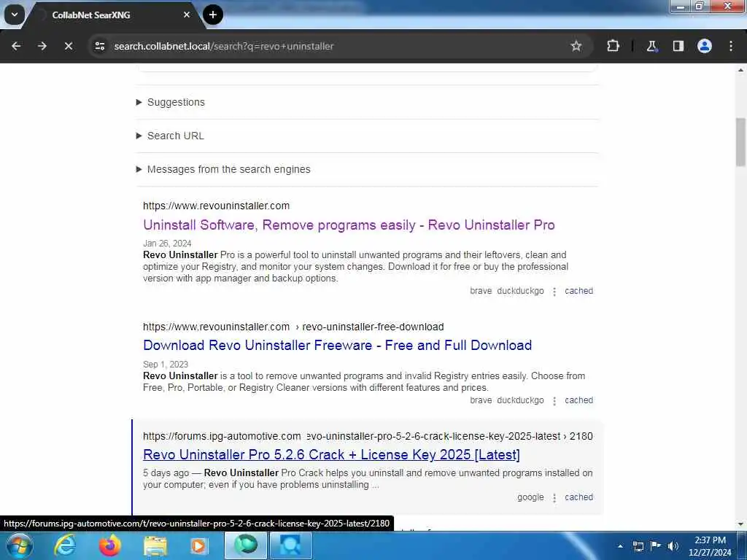Click scrollbar down arrow
This screenshot has width=747, height=560.
point(740,524)
